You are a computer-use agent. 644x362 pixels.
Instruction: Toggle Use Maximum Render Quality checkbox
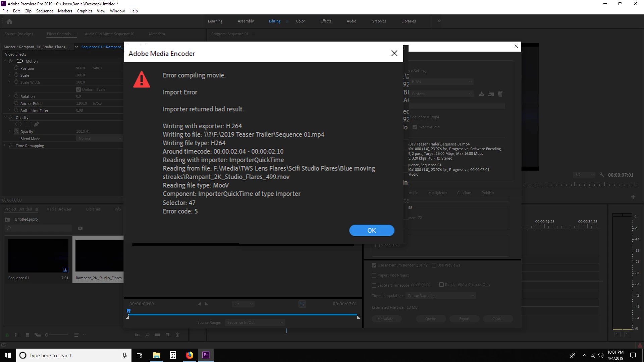point(374,265)
